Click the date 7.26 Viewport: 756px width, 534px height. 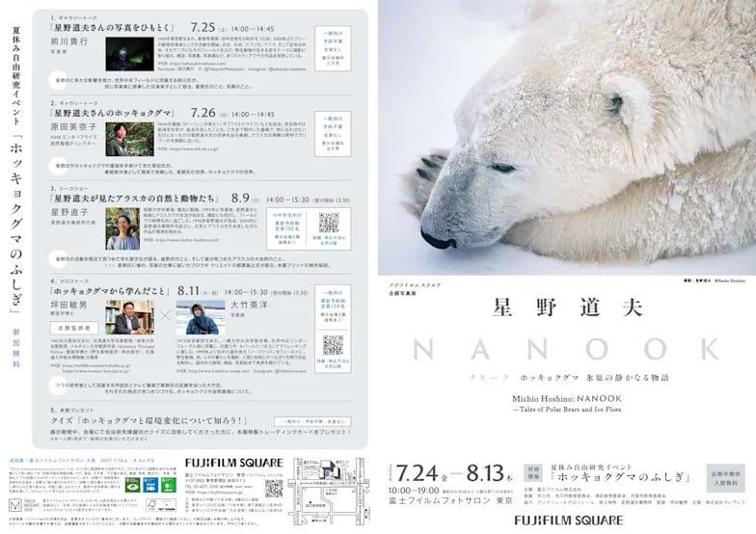tap(202, 112)
